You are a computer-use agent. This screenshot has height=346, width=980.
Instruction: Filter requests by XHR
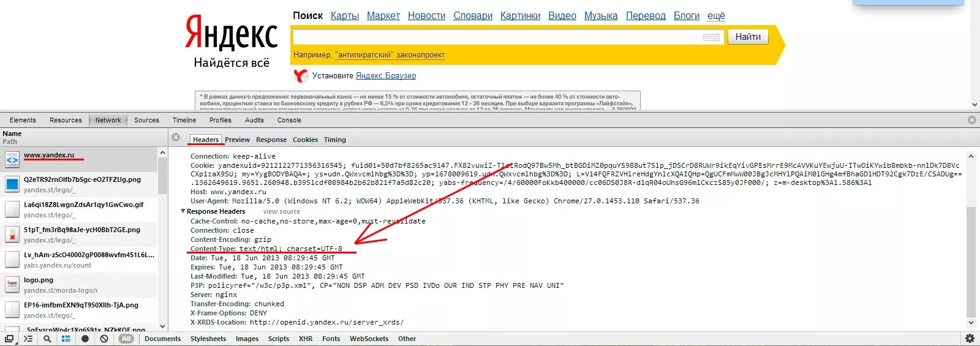coord(306,339)
